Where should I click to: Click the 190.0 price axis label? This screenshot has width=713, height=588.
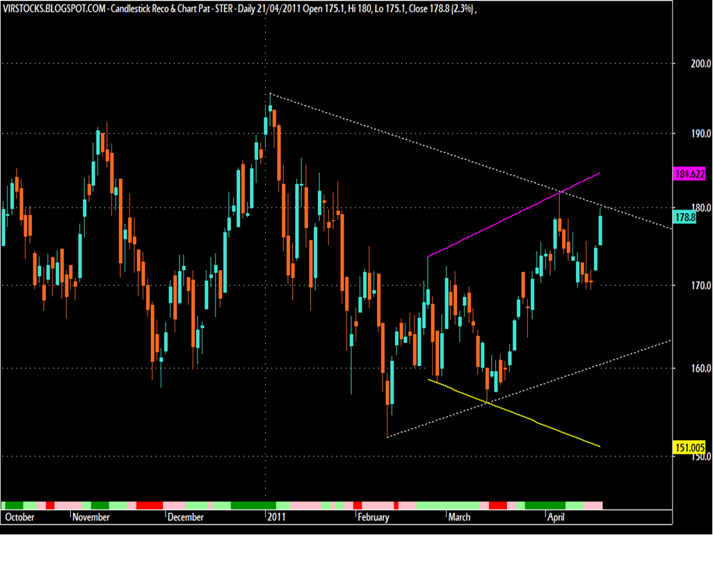coord(700,134)
